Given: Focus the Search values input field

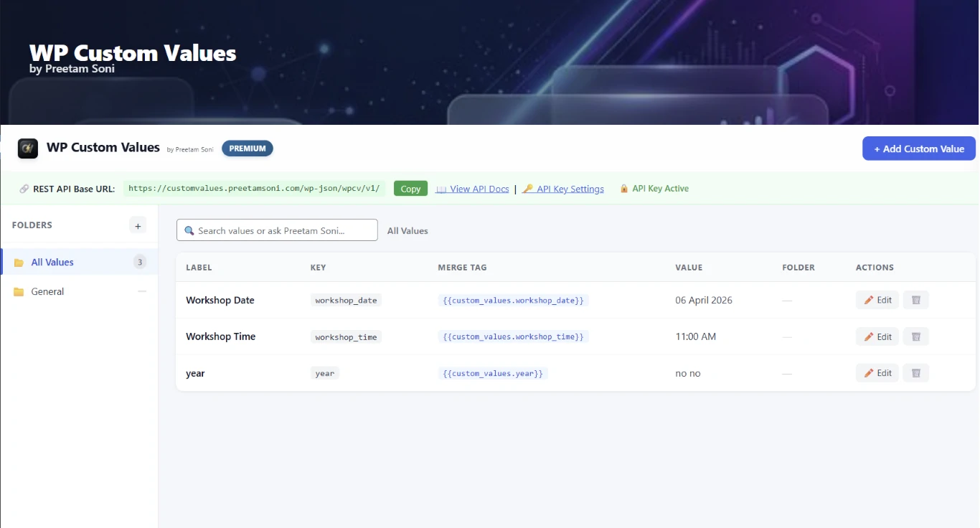Looking at the screenshot, I should (x=277, y=230).
